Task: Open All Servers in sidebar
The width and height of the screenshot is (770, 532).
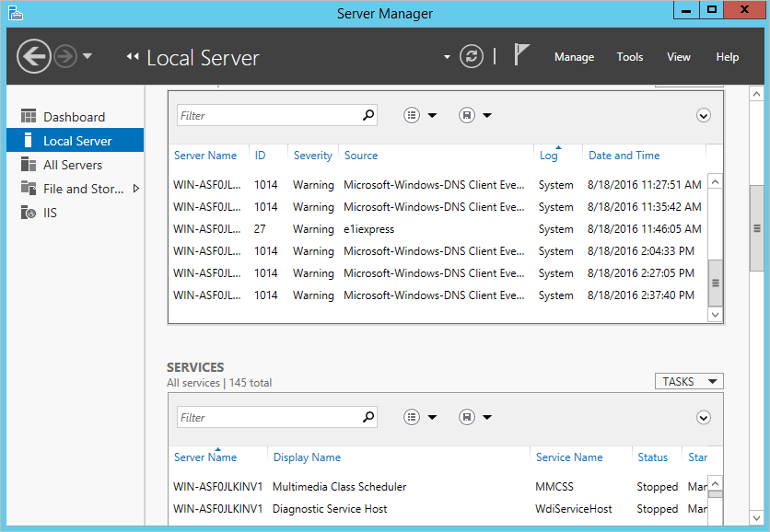Action: click(72, 165)
